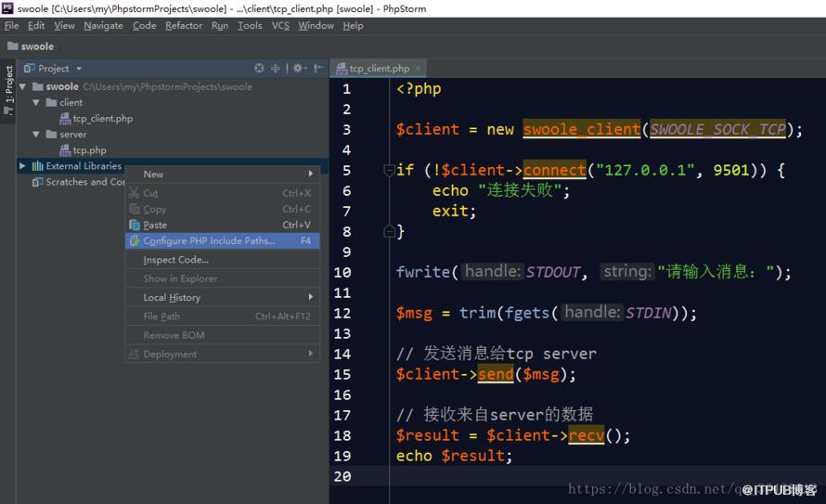Image resolution: width=826 pixels, height=504 pixels.
Task: Click the collapse all icon in Project panel
Action: click(x=275, y=68)
